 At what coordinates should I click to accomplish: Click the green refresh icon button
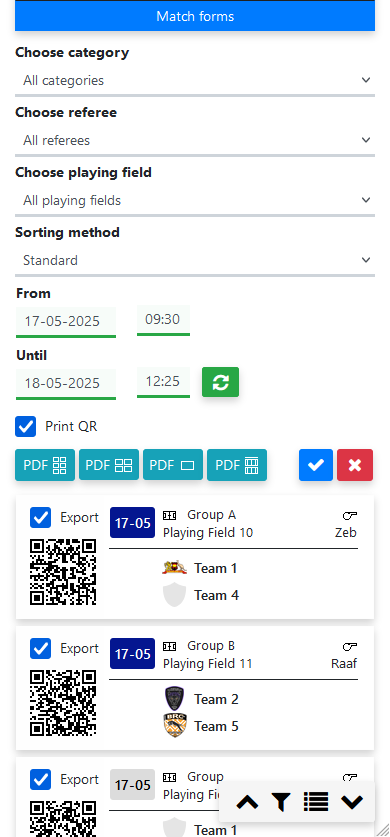coord(220,382)
